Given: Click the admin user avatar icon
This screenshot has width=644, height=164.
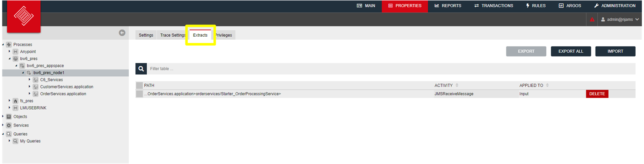Looking at the screenshot, I should (x=603, y=19).
